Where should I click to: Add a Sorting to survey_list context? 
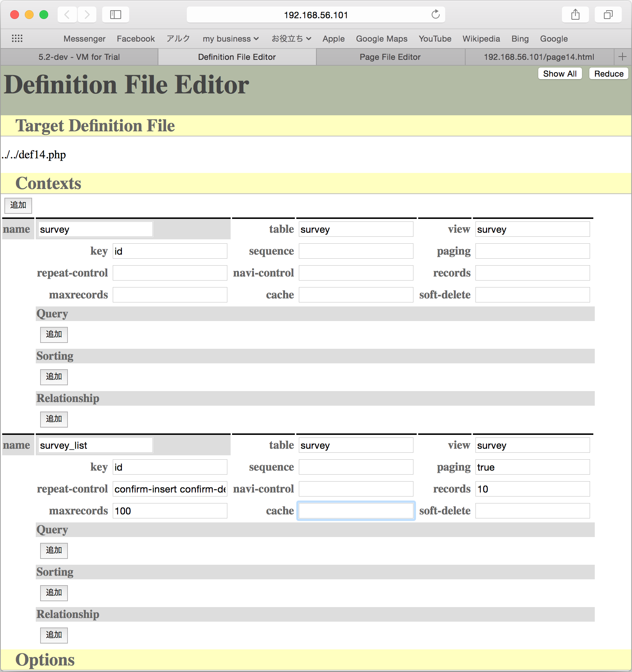point(54,593)
